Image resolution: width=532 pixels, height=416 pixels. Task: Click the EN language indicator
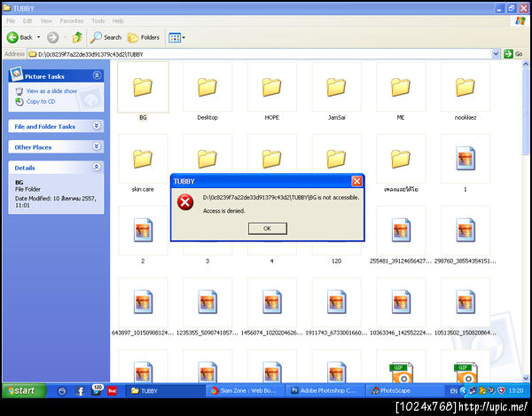453,391
